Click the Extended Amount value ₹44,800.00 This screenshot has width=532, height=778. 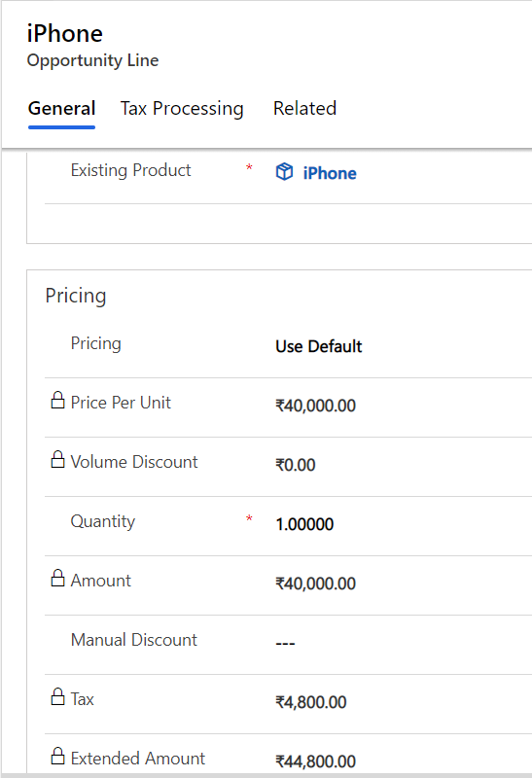[x=316, y=761]
